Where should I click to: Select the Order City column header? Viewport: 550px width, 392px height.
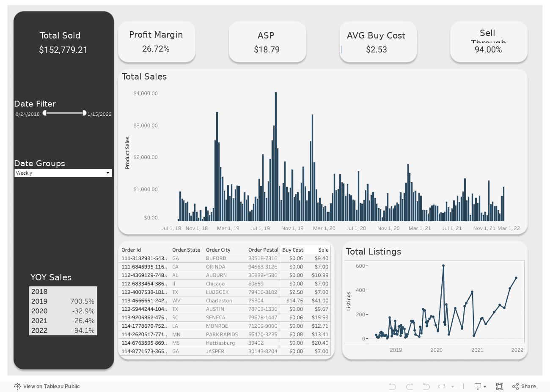click(218, 250)
